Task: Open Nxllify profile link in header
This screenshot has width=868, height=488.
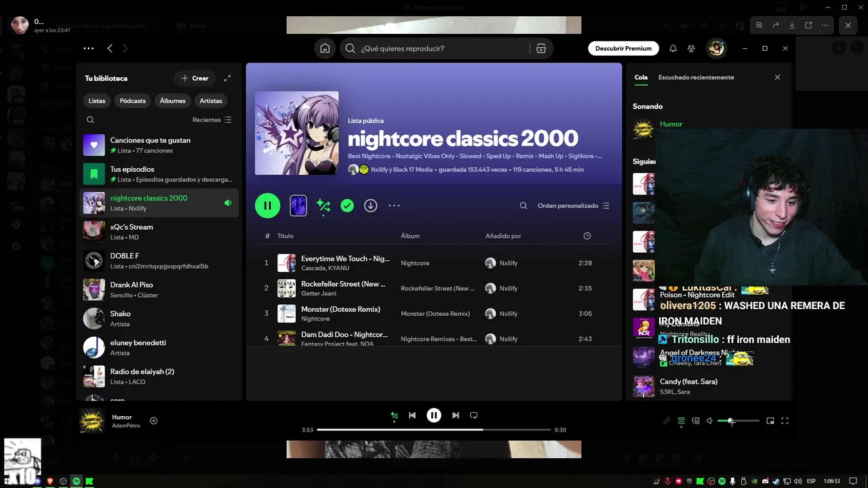Action: pyautogui.click(x=380, y=169)
